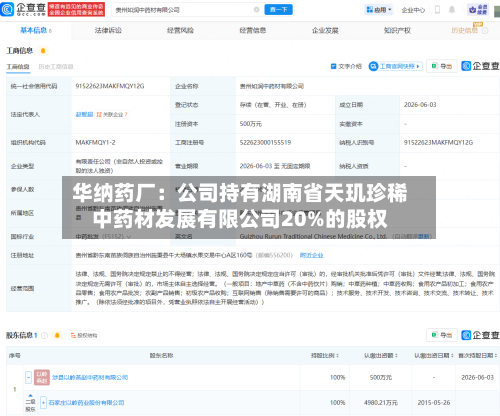Screen dimensions: 500x416
Task: Click info icon next to 股东信息 heading
Action: (x=44, y=335)
